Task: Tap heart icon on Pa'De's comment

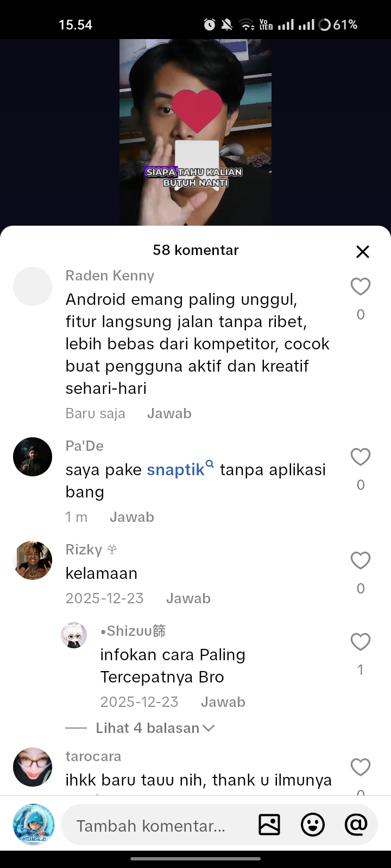Action: (361, 457)
